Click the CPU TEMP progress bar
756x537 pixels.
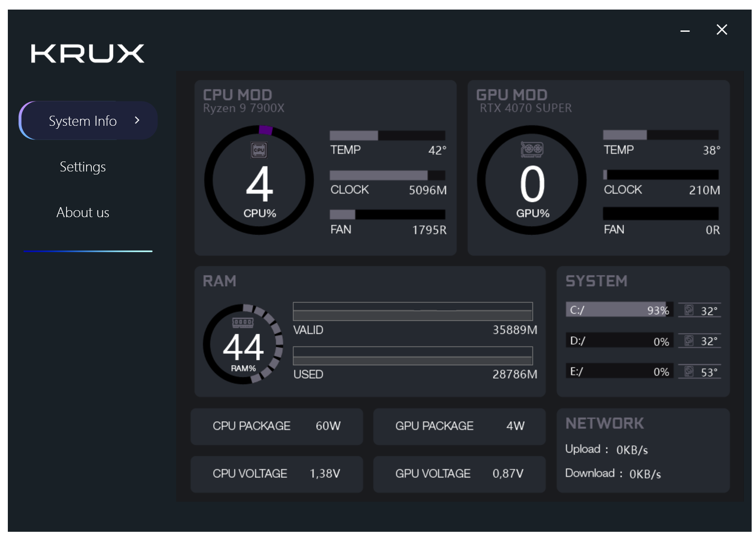(x=387, y=135)
